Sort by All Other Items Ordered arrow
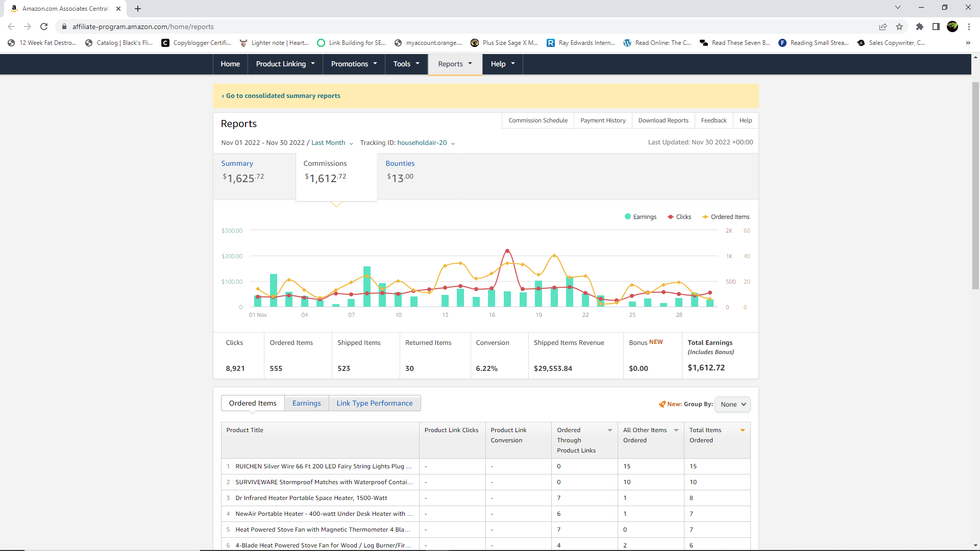The height and width of the screenshot is (551, 980). (676, 430)
